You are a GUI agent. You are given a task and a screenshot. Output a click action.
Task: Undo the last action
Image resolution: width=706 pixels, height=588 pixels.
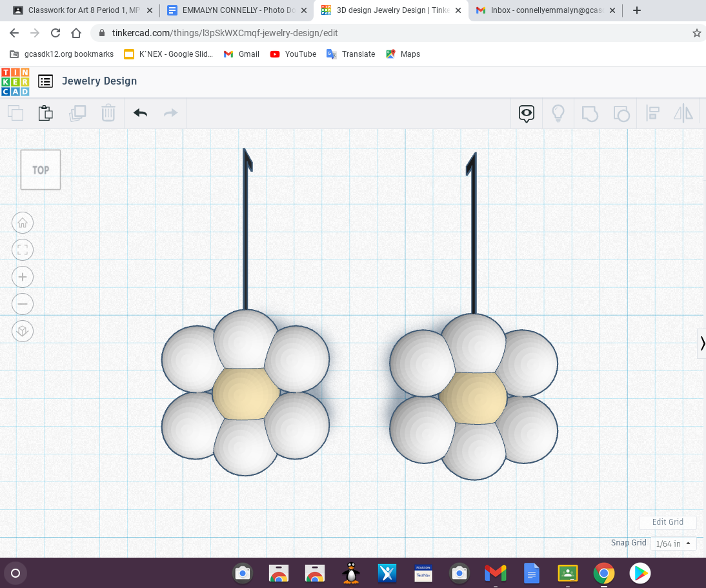140,112
